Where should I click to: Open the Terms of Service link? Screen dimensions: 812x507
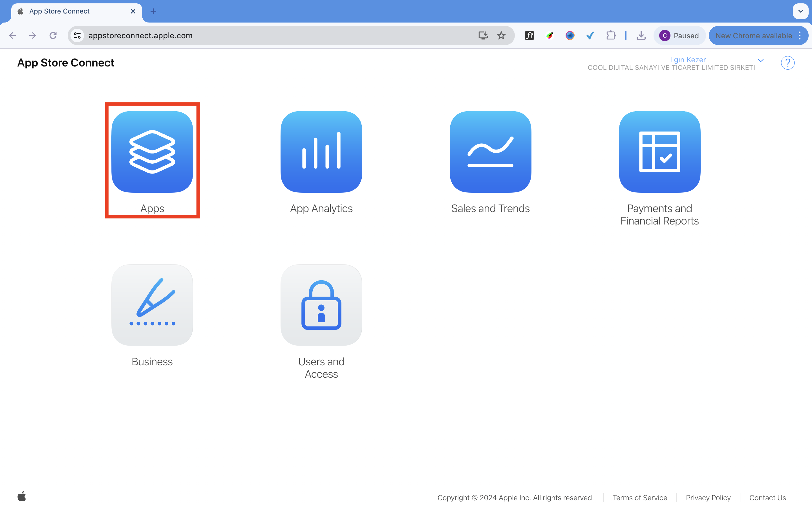tap(639, 497)
